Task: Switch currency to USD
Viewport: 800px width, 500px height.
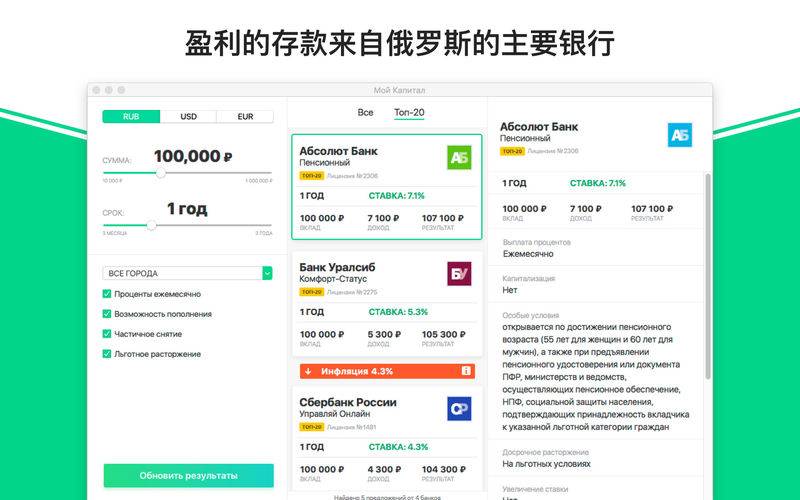Action: 188,116
